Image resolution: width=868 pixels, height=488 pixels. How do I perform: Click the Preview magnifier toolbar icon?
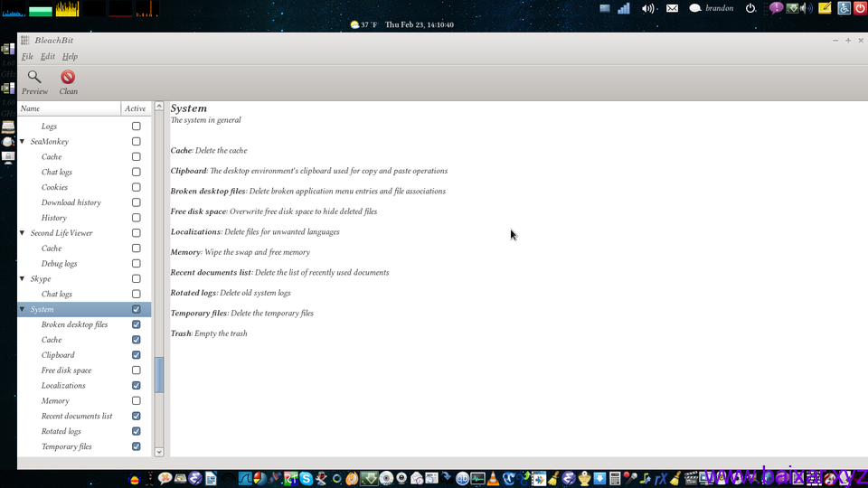point(34,78)
